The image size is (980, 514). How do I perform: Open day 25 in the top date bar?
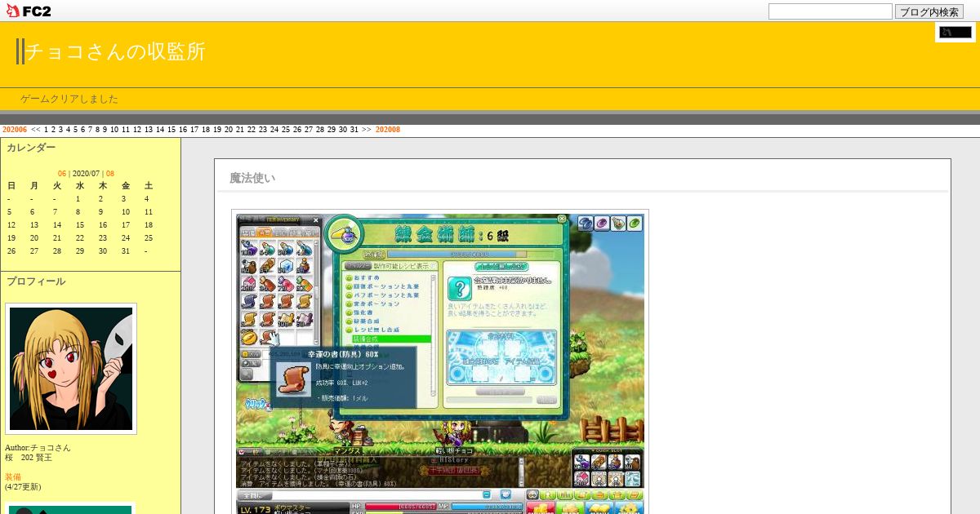(x=286, y=130)
